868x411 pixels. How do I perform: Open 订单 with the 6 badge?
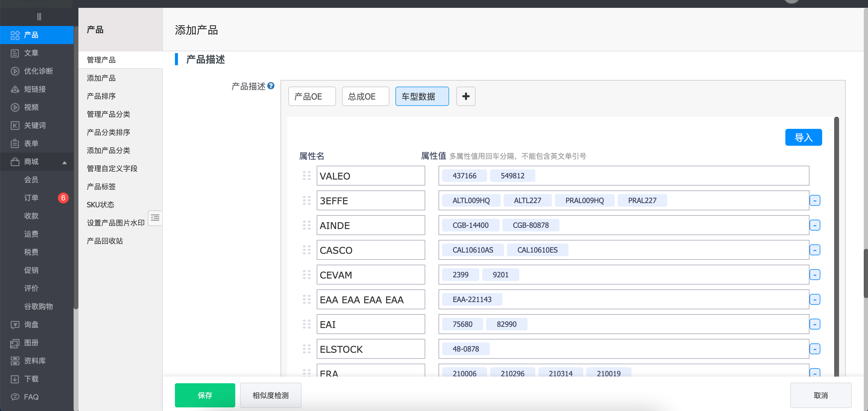(31, 198)
